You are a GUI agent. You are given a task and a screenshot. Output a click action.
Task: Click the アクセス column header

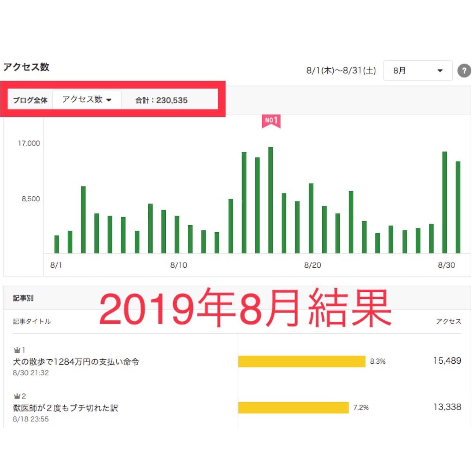coord(449,321)
